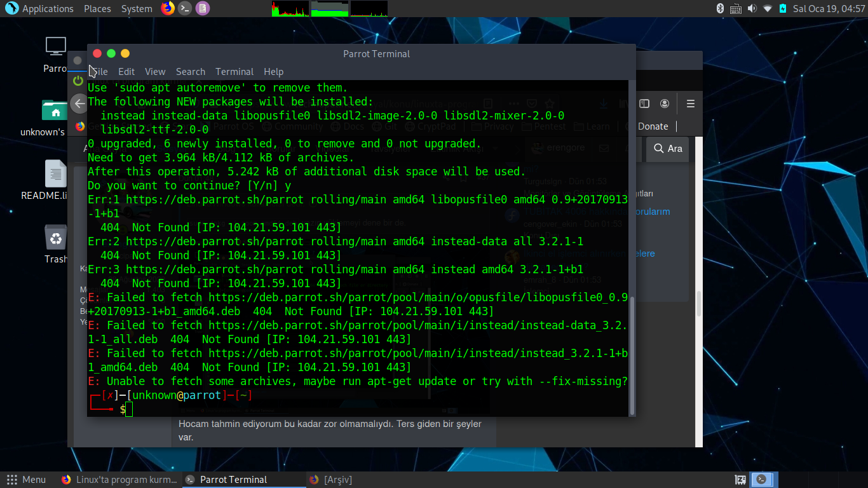Open the purple text editor launcher
This screenshot has width=868, height=488.
click(202, 8)
